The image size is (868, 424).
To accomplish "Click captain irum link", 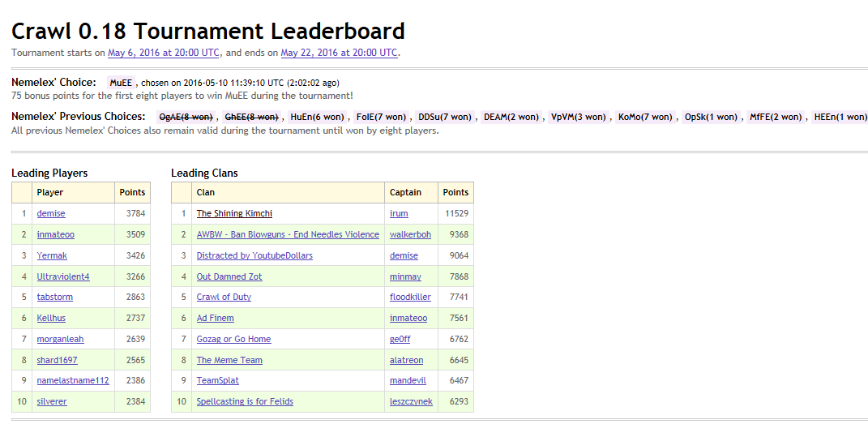I will [x=399, y=213].
